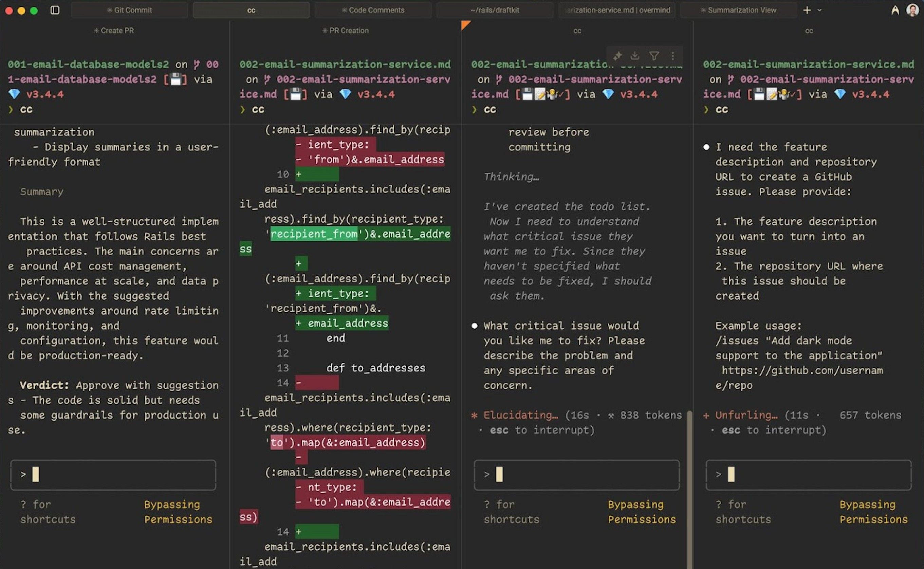
Task: Click Bypassing Permissions under the Unfurling pane
Action: [x=873, y=512]
